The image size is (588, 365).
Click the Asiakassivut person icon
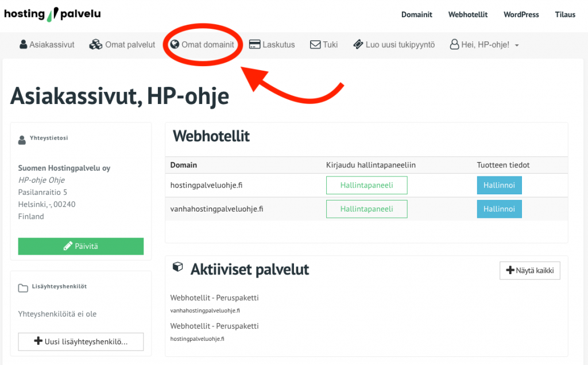(x=24, y=44)
